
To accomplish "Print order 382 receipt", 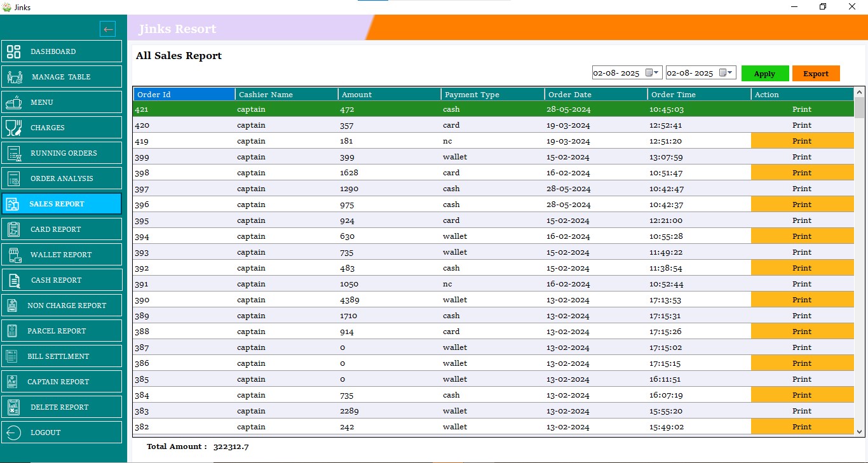I will (x=802, y=427).
